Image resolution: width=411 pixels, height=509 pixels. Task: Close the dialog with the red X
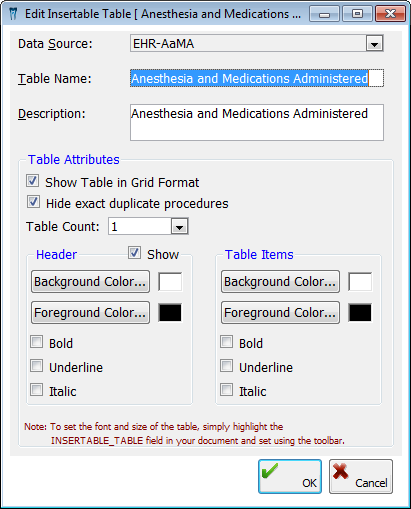[x=390, y=14]
